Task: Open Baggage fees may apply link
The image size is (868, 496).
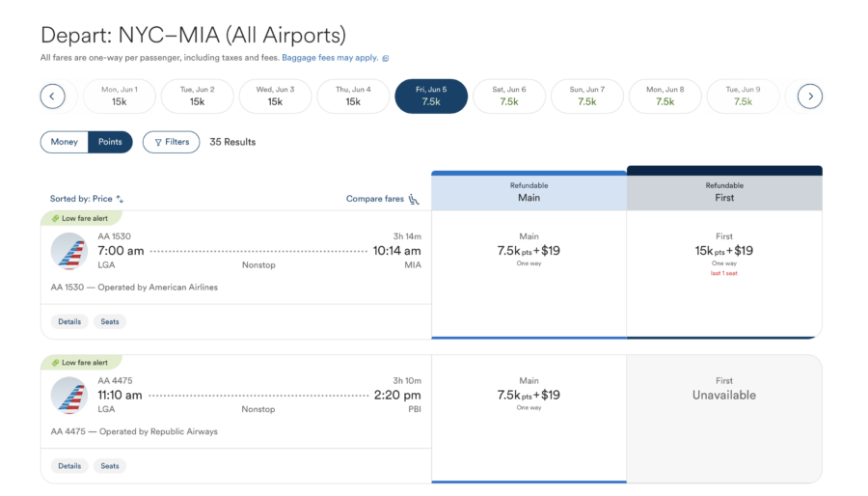Action: [x=330, y=58]
